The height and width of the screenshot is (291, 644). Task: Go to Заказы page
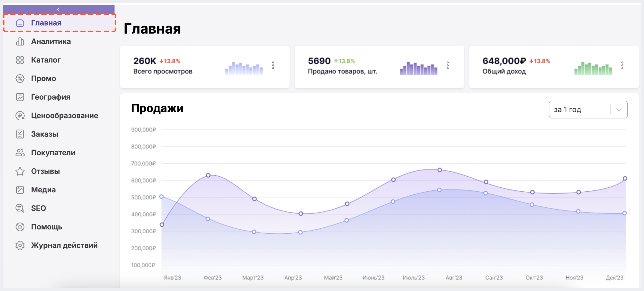pyautogui.click(x=44, y=134)
